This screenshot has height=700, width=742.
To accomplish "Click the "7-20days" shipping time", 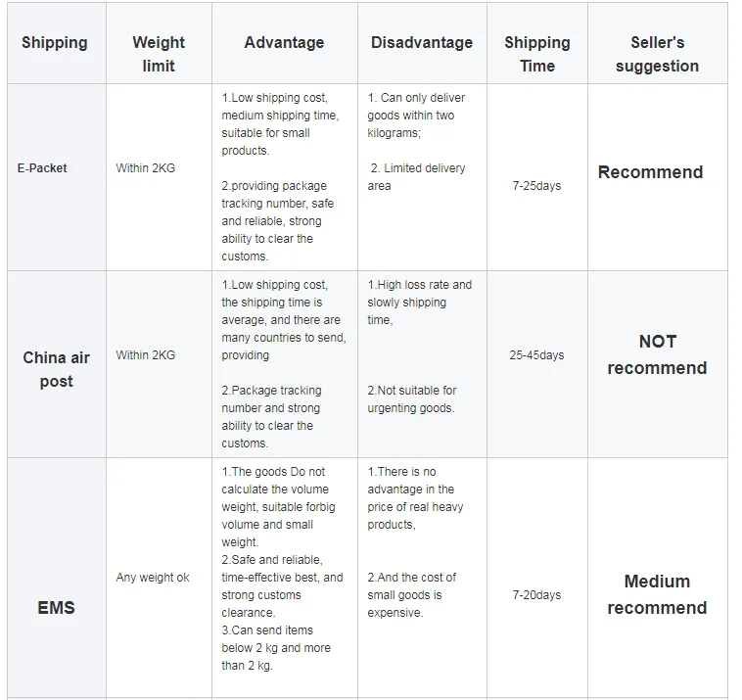I will 536,595.
